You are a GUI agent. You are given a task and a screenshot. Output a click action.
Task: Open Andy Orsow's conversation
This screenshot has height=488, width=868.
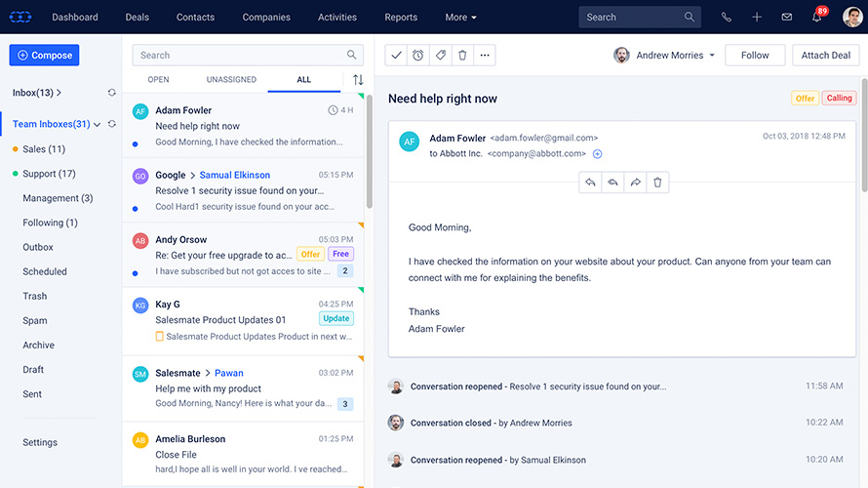point(243,255)
